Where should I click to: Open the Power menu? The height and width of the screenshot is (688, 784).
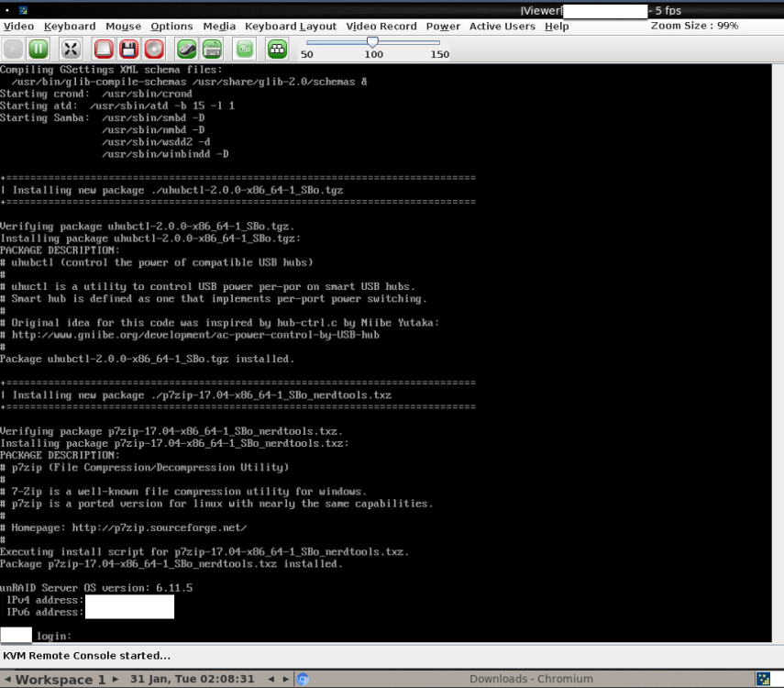(443, 27)
